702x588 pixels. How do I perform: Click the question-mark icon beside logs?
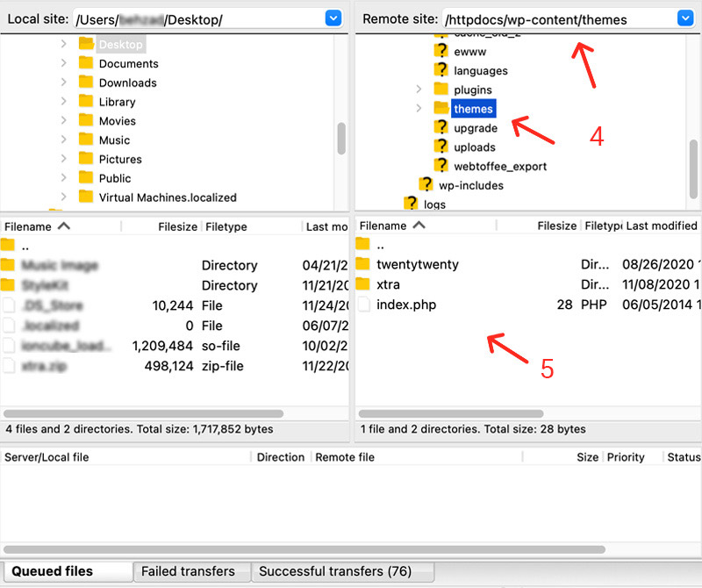[411, 204]
